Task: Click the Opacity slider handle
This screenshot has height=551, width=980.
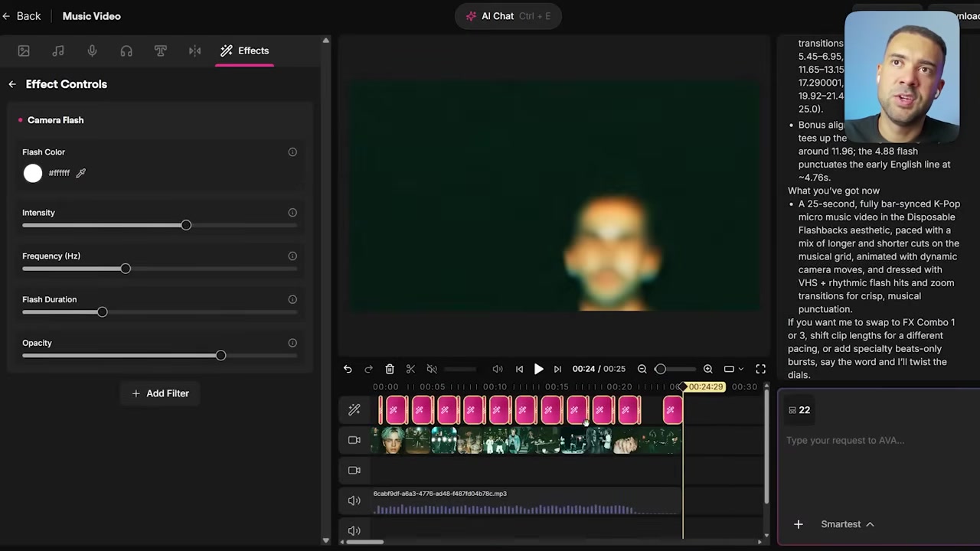Action: pos(220,355)
